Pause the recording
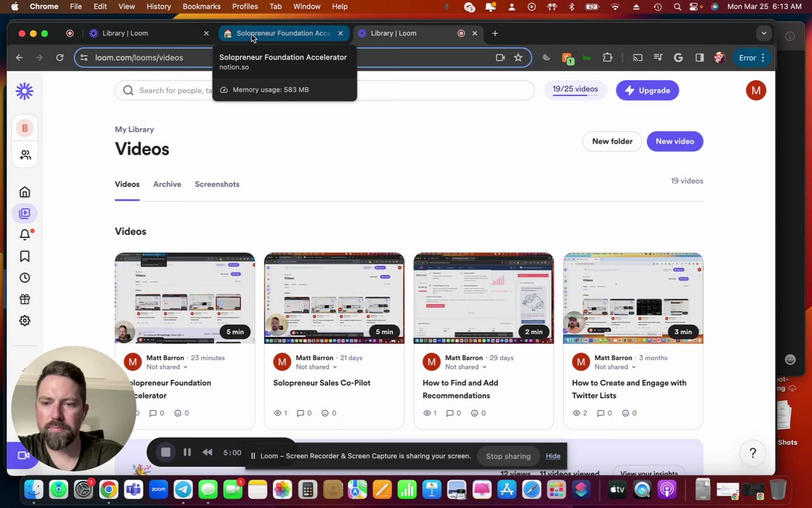The width and height of the screenshot is (812, 508). click(x=187, y=452)
